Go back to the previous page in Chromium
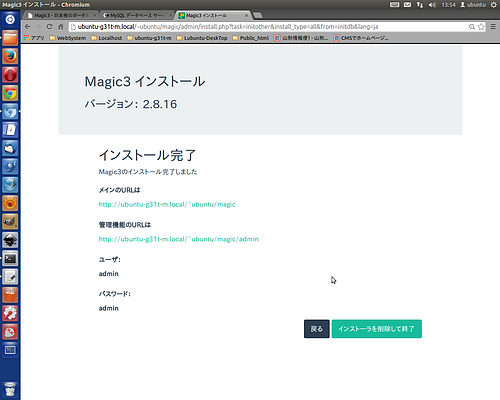Image resolution: width=500 pixels, height=400 pixels. 28,27
